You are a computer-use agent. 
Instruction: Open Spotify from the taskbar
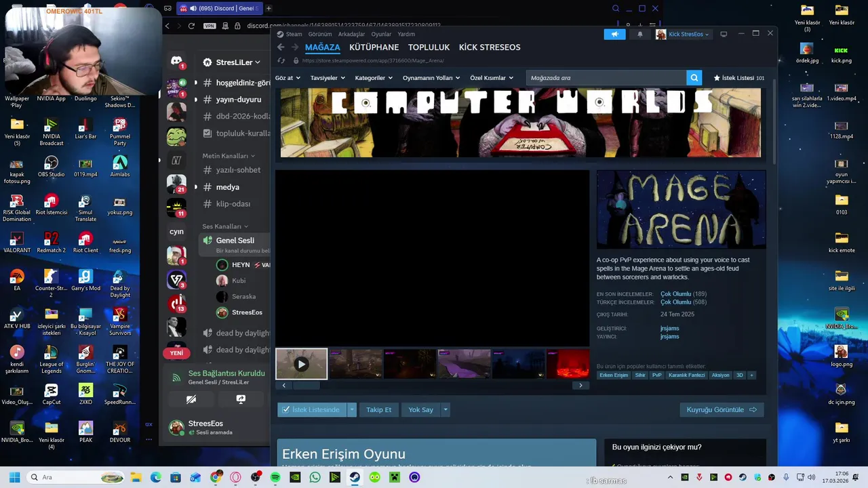tap(275, 477)
